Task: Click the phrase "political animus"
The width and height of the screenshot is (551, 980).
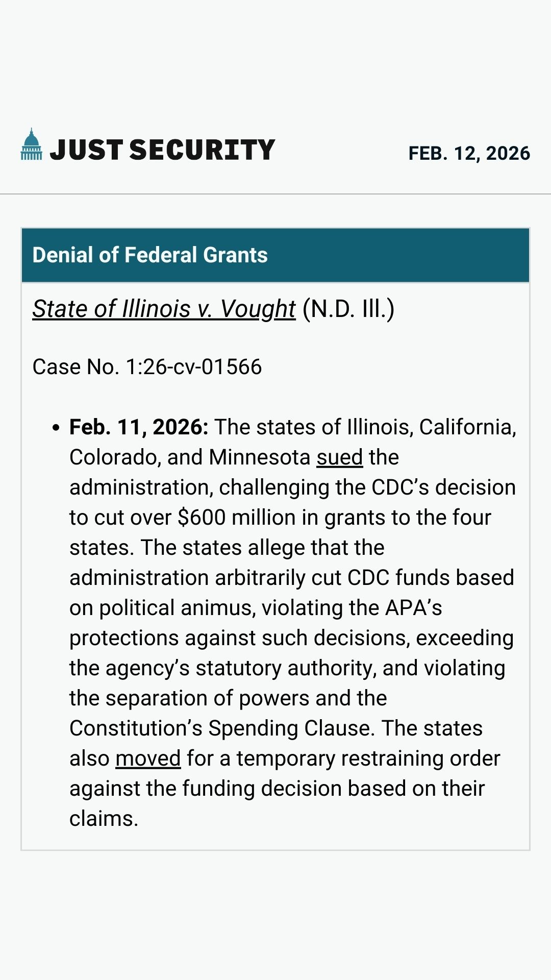Action: coord(177,608)
